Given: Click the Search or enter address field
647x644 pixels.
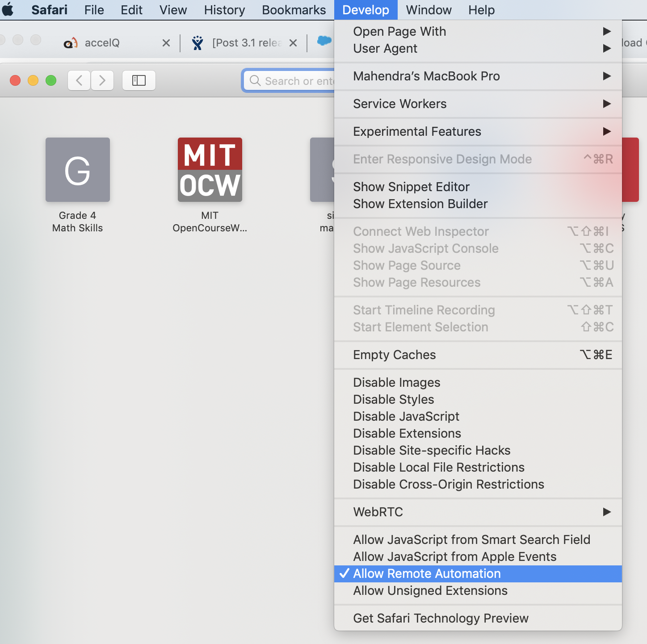Looking at the screenshot, I should (x=290, y=81).
